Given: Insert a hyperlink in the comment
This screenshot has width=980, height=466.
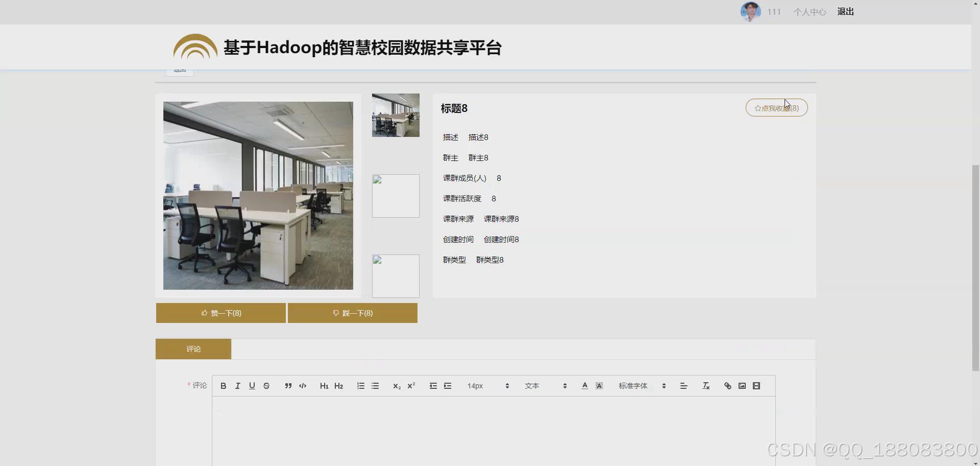Looking at the screenshot, I should [x=727, y=386].
